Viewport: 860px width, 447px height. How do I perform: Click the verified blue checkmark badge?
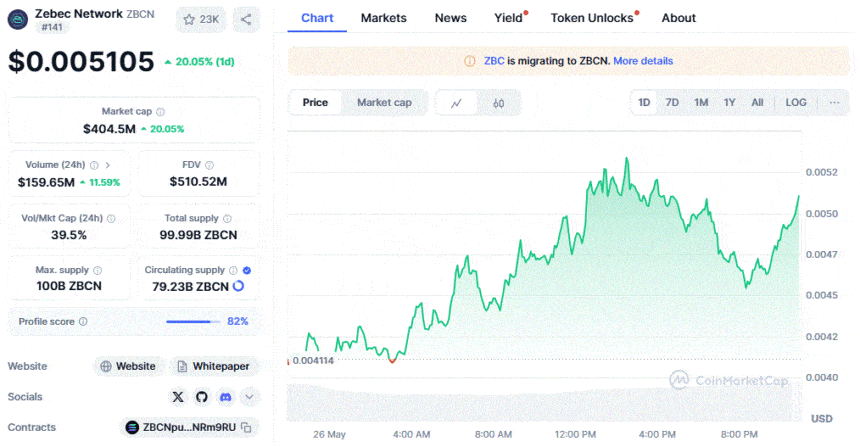point(247,270)
